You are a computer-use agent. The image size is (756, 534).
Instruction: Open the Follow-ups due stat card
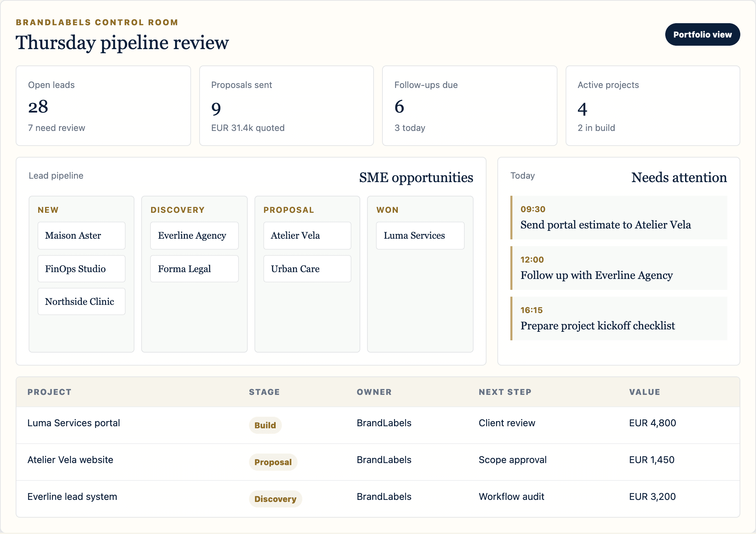click(x=470, y=106)
